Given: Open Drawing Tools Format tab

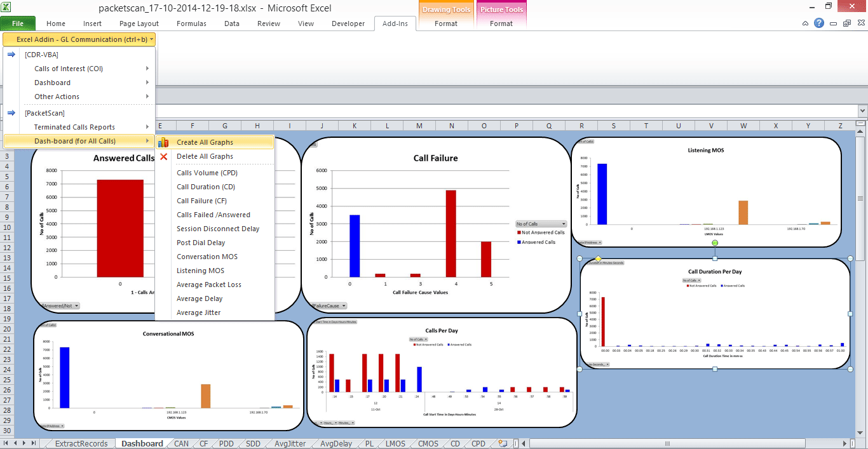Looking at the screenshot, I should (x=446, y=23).
